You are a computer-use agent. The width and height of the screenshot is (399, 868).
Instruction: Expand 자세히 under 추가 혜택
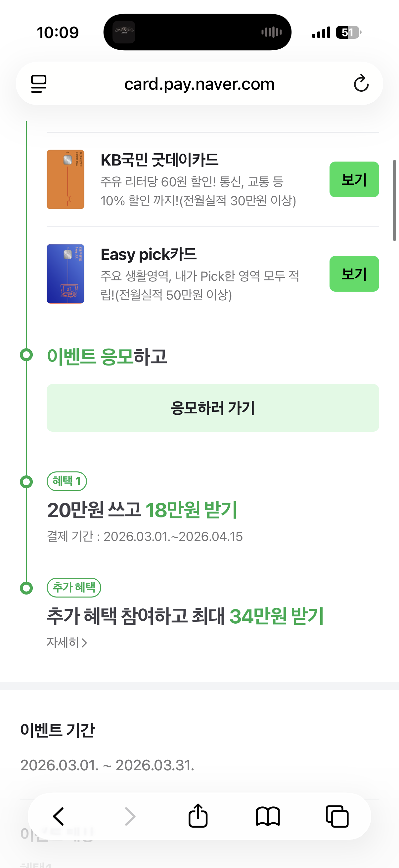click(x=67, y=643)
